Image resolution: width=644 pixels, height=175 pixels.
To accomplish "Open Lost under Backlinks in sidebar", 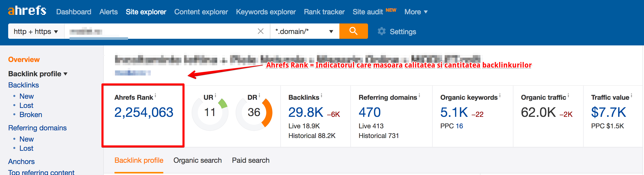I will [26, 105].
